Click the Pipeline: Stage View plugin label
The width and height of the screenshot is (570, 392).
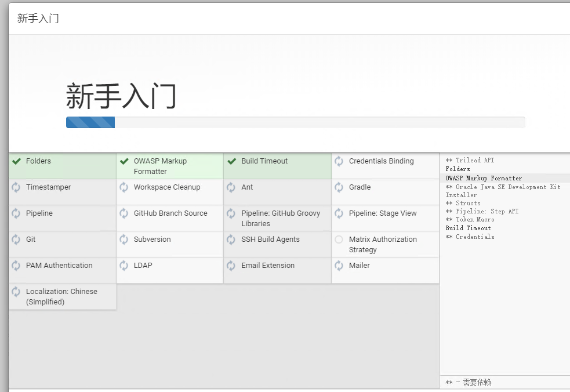383,213
